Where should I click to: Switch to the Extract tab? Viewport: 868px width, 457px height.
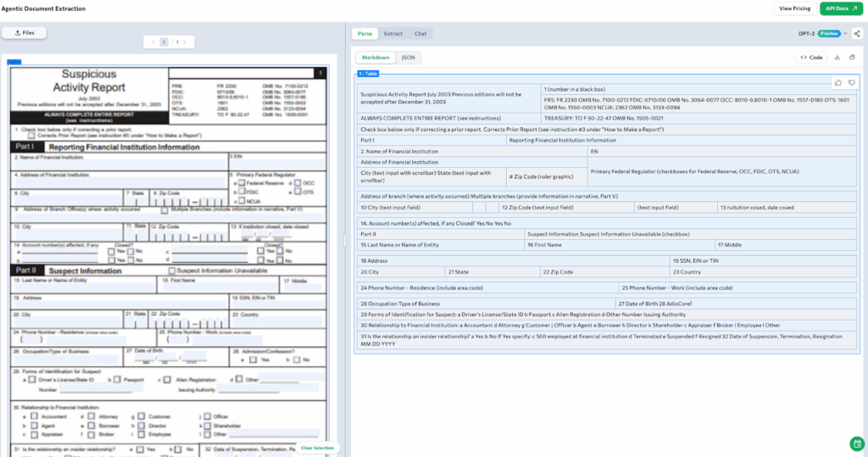click(x=392, y=33)
